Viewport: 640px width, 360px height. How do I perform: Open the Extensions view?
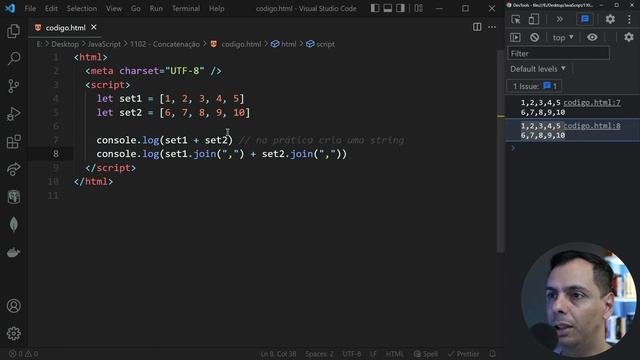coord(13,142)
